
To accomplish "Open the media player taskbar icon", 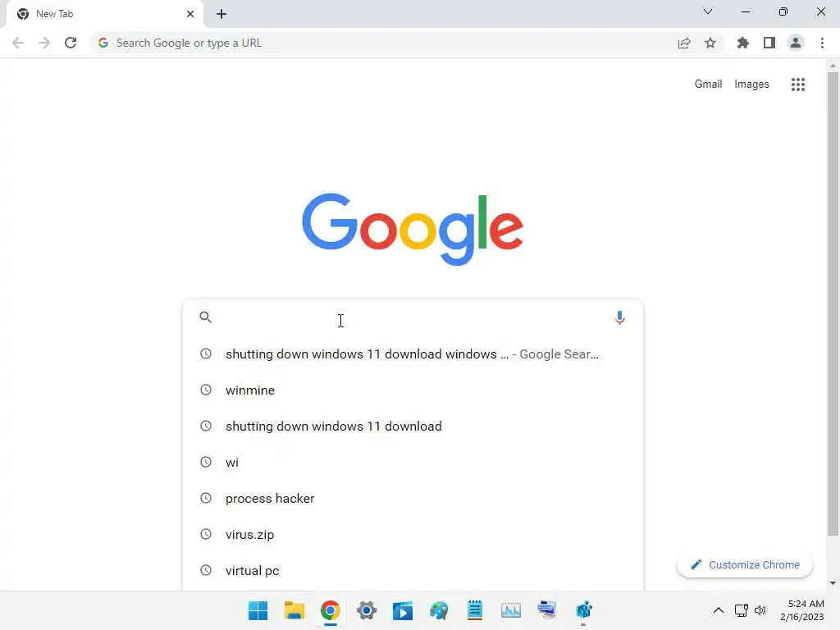I will click(403, 610).
